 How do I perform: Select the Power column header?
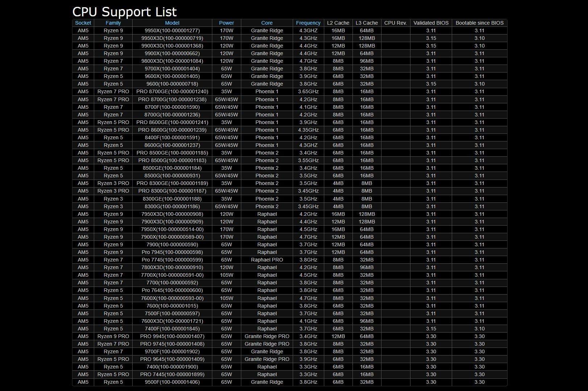226,23
